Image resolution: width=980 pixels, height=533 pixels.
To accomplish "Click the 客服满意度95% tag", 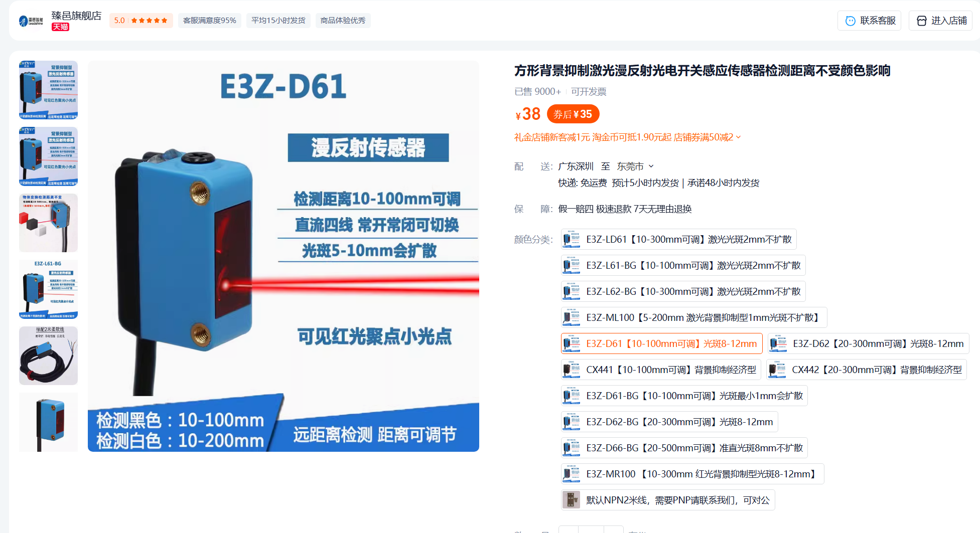I will click(x=209, y=21).
